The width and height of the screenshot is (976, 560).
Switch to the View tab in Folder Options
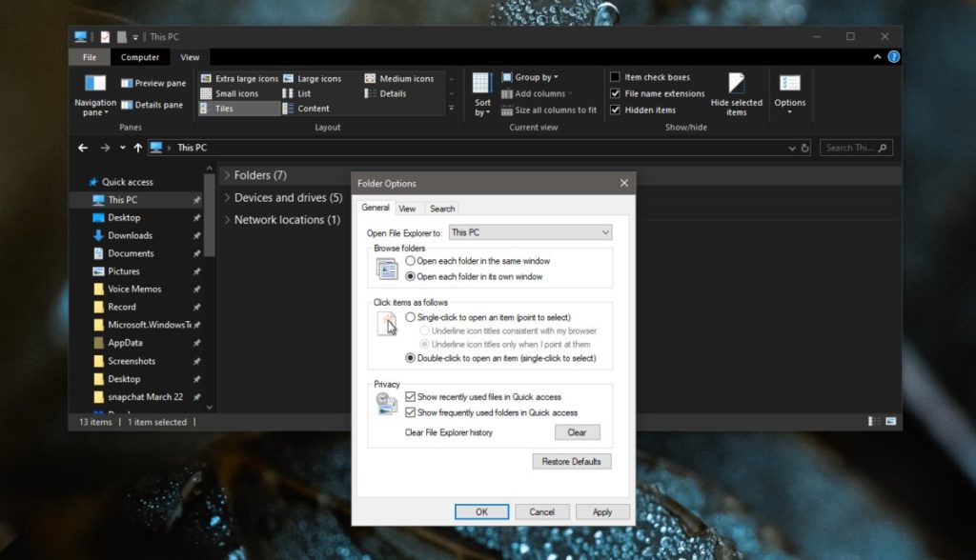408,208
